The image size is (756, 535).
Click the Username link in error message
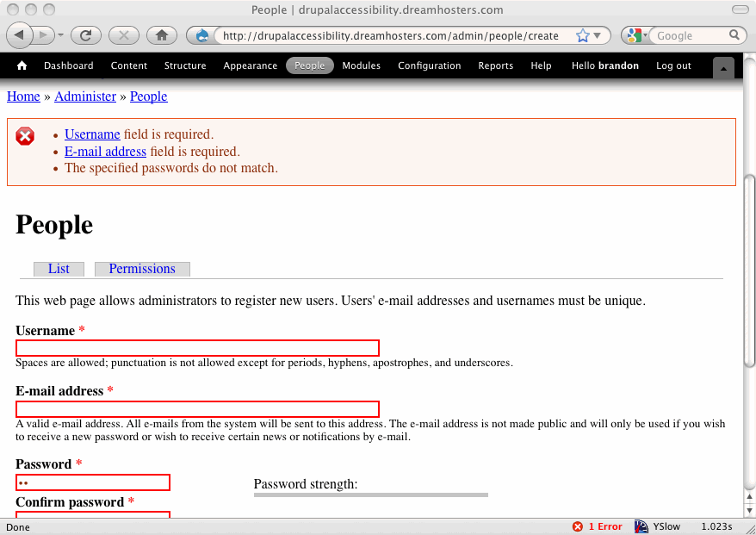(92, 134)
